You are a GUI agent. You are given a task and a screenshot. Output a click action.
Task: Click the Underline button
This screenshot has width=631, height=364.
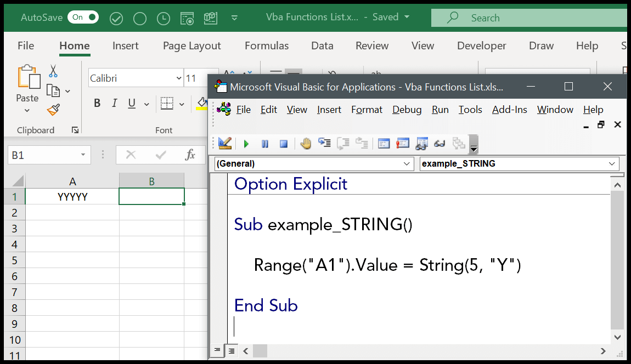[132, 103]
